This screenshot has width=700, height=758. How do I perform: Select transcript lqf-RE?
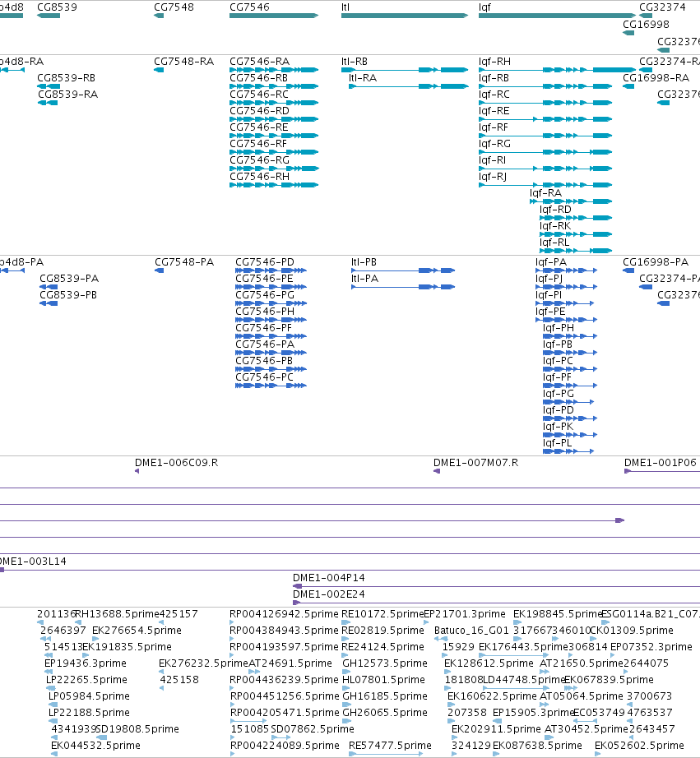545,119
